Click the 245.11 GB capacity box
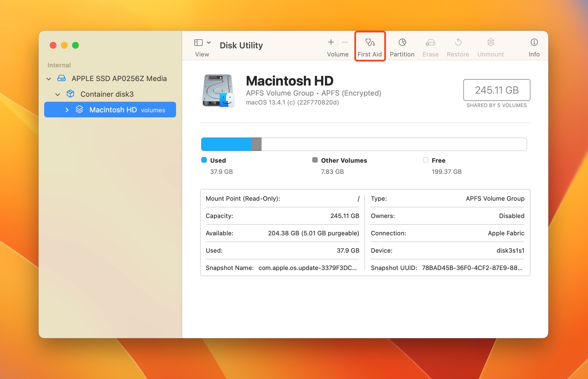588x379 pixels. 497,90
